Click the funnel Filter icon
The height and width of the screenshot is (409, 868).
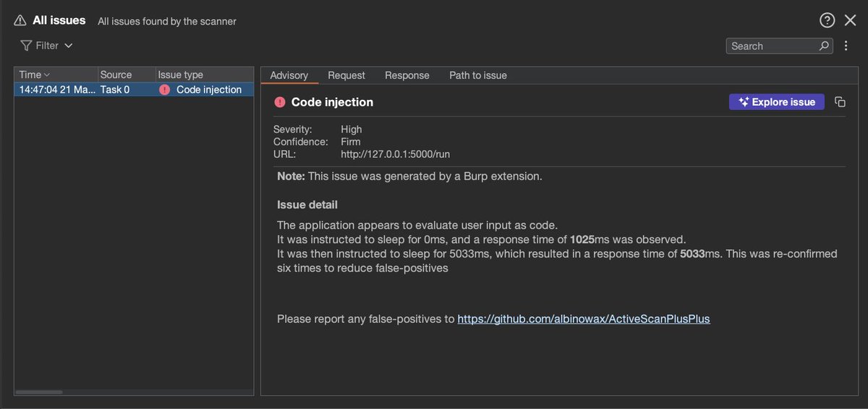26,46
